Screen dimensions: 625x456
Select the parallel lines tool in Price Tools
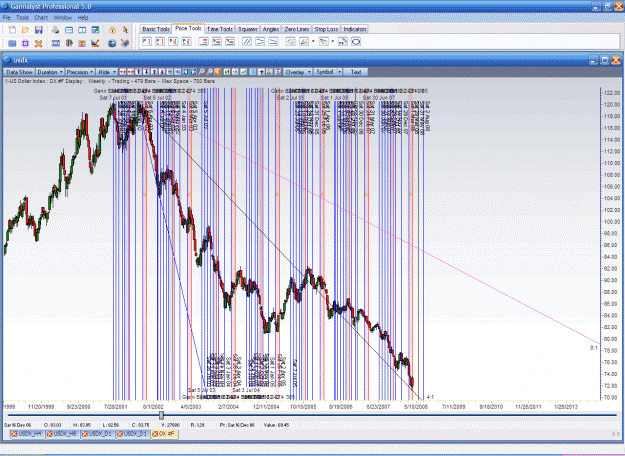[x=247, y=41]
